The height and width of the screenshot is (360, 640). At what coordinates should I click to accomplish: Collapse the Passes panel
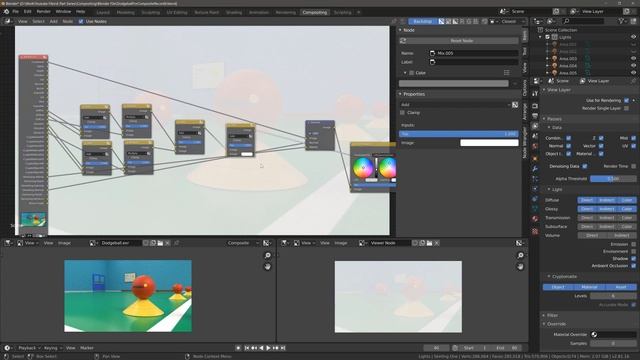point(544,119)
